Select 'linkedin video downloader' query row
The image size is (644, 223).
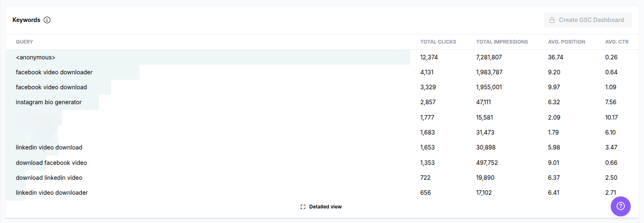coord(52,193)
